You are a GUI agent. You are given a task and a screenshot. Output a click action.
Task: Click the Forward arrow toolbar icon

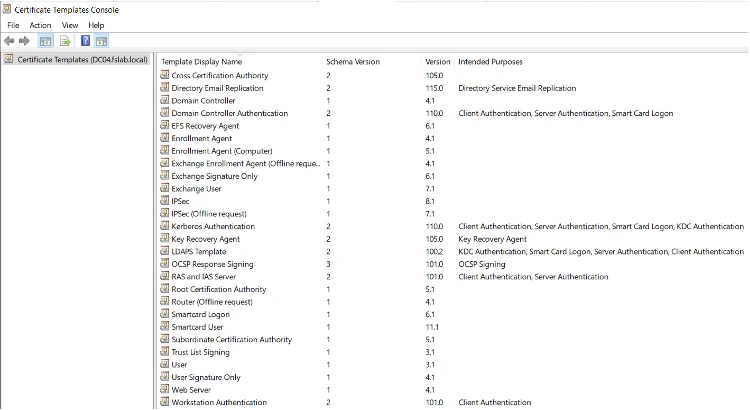(24, 41)
